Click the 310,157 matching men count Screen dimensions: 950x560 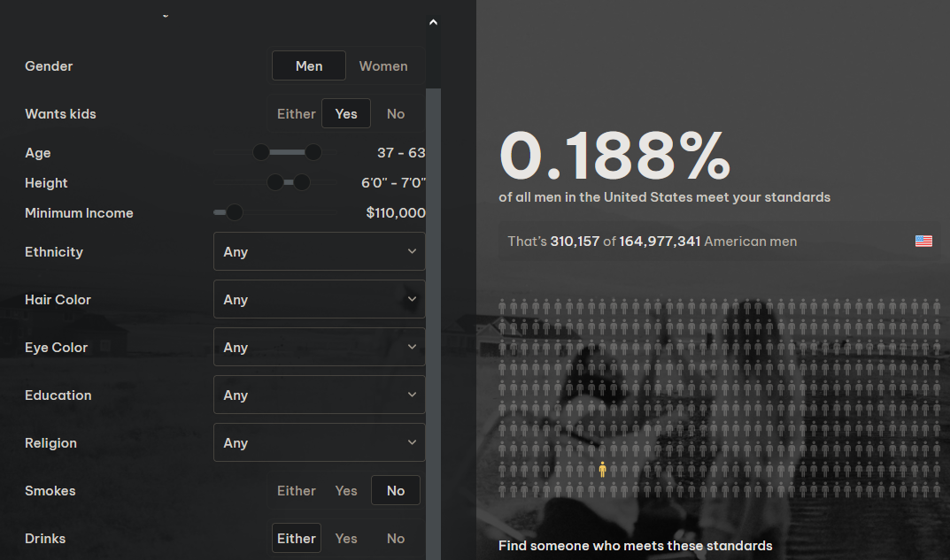click(575, 241)
